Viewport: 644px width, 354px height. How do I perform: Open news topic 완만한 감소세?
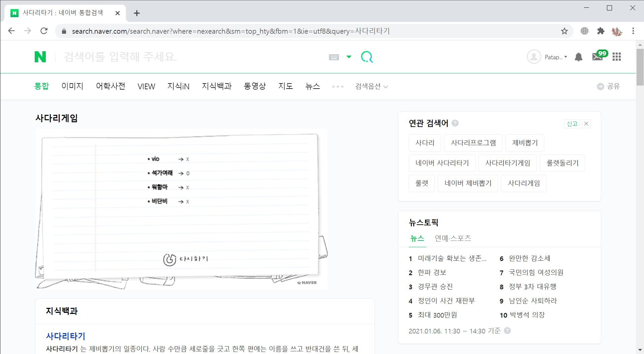[x=529, y=258]
